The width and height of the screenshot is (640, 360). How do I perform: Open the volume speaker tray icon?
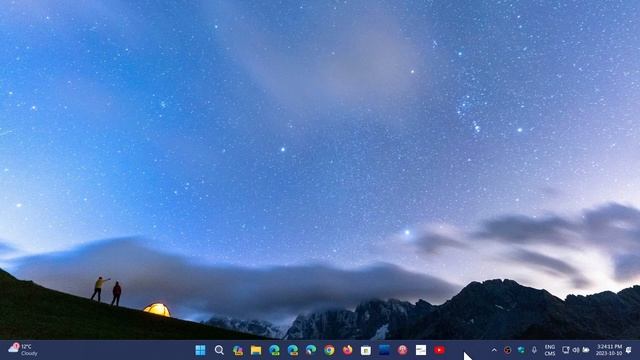tap(576, 350)
